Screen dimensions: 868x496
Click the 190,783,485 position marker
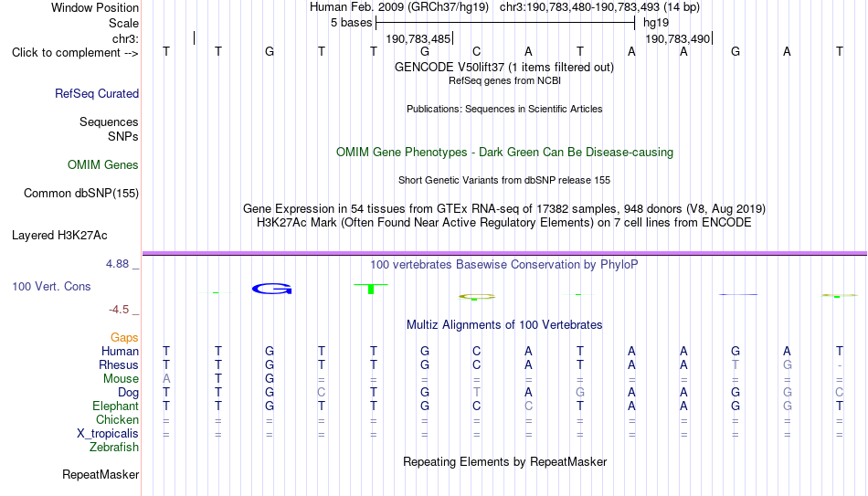[419, 38]
